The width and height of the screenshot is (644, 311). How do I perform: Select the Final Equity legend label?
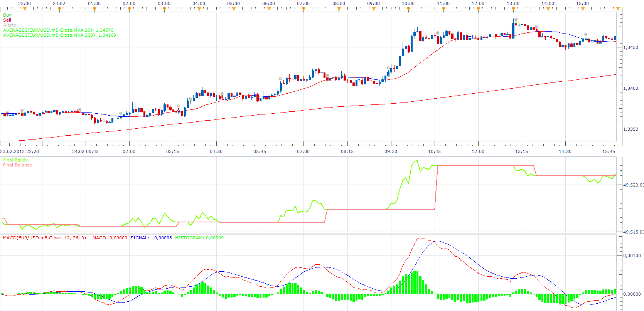tap(15, 160)
